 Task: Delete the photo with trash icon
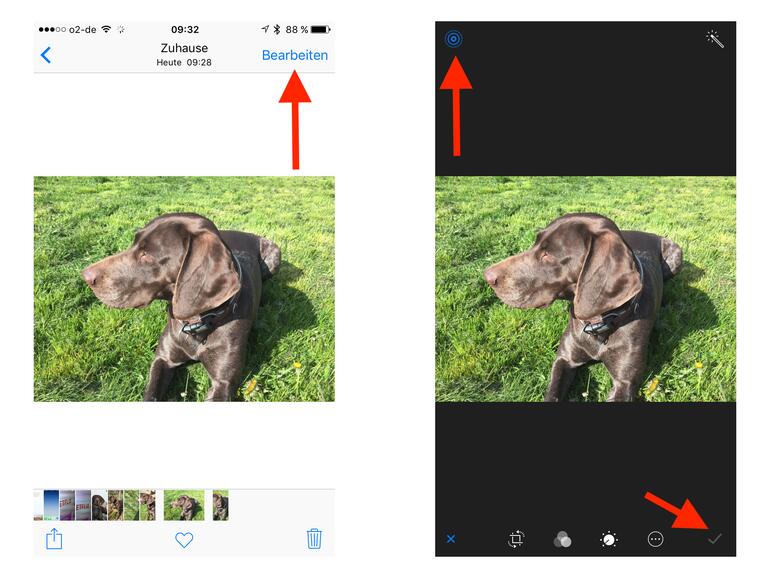click(x=314, y=538)
